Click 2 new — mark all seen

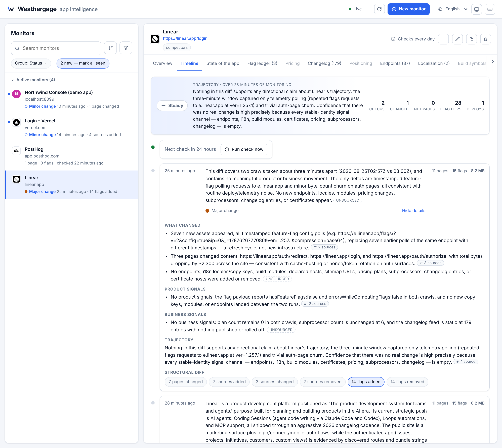83,63
